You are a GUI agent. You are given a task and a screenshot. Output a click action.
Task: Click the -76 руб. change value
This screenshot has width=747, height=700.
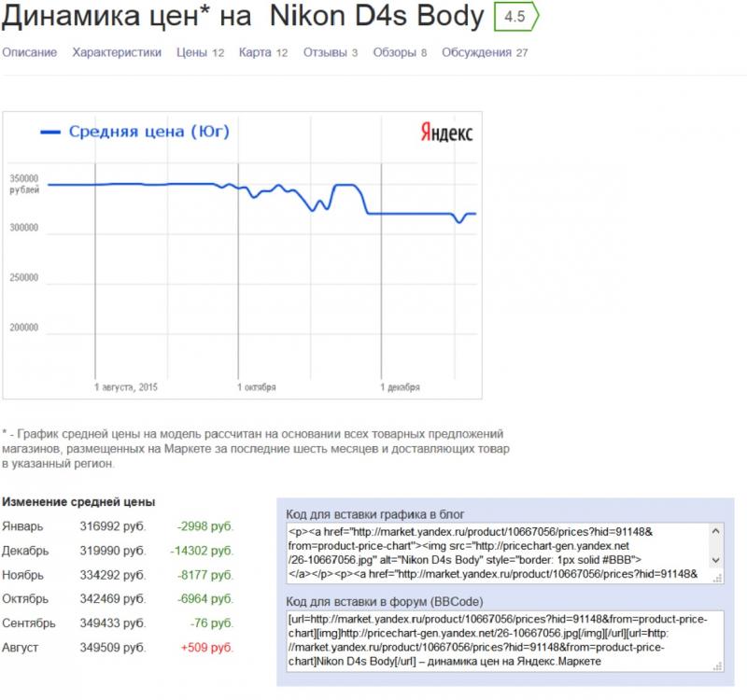pyautogui.click(x=212, y=623)
